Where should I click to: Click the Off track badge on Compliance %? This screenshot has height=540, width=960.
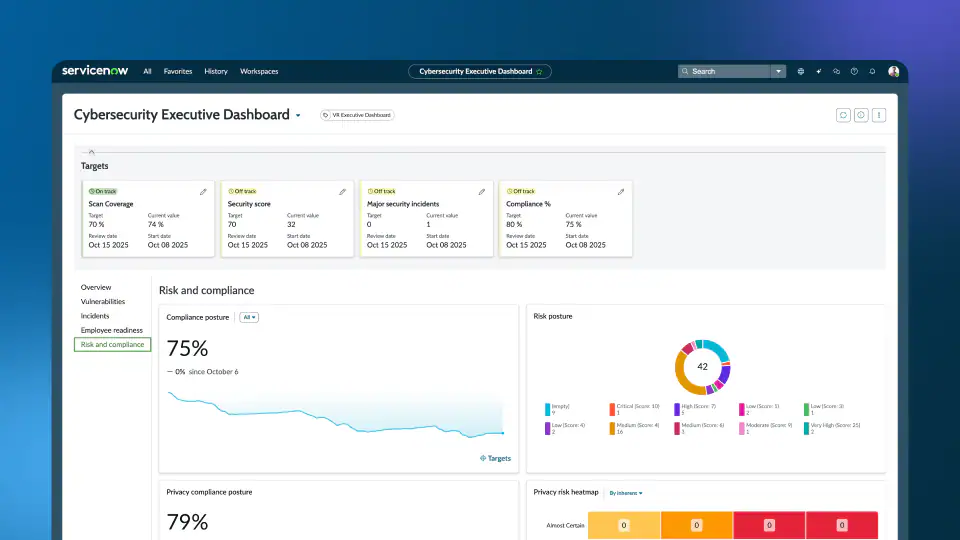coord(520,191)
